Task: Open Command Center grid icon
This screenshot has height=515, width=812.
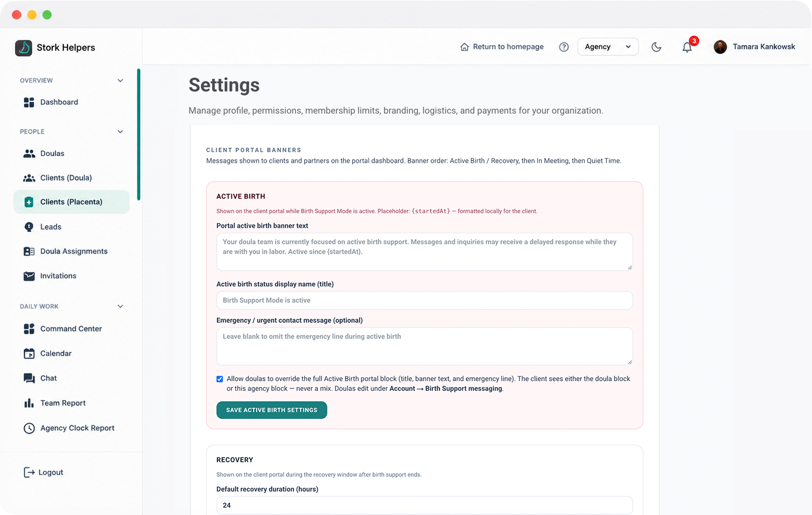Action: coord(29,329)
